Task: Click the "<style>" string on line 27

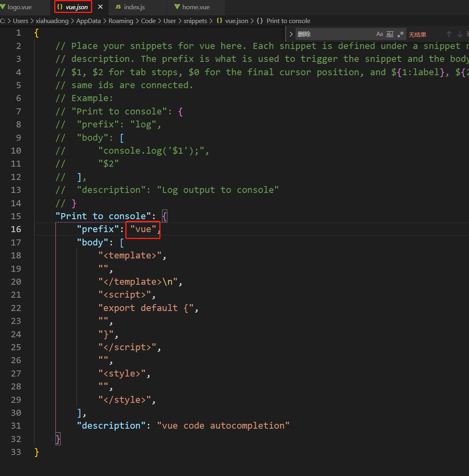Action: [x=122, y=373]
